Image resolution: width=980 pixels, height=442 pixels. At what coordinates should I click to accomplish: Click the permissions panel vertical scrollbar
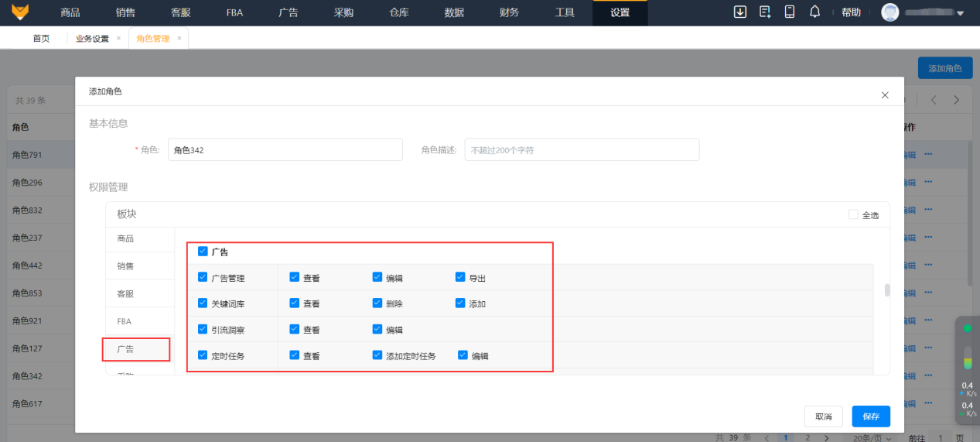coord(887,290)
